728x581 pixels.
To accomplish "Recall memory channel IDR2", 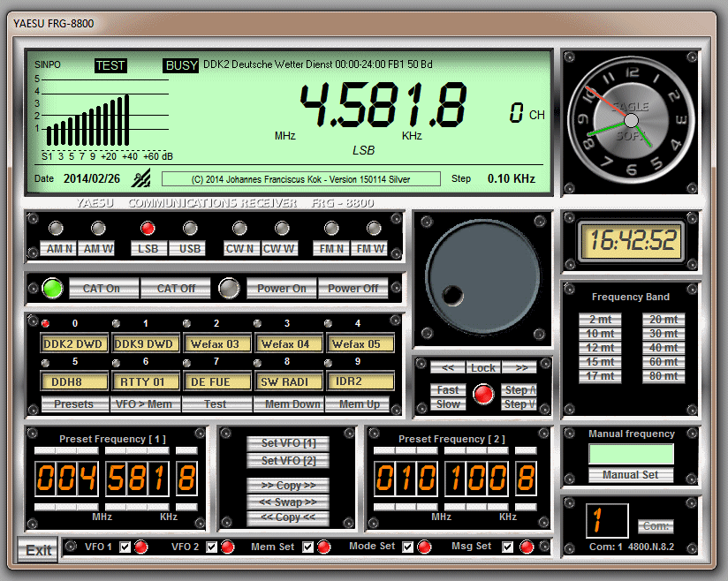I will [x=360, y=381].
